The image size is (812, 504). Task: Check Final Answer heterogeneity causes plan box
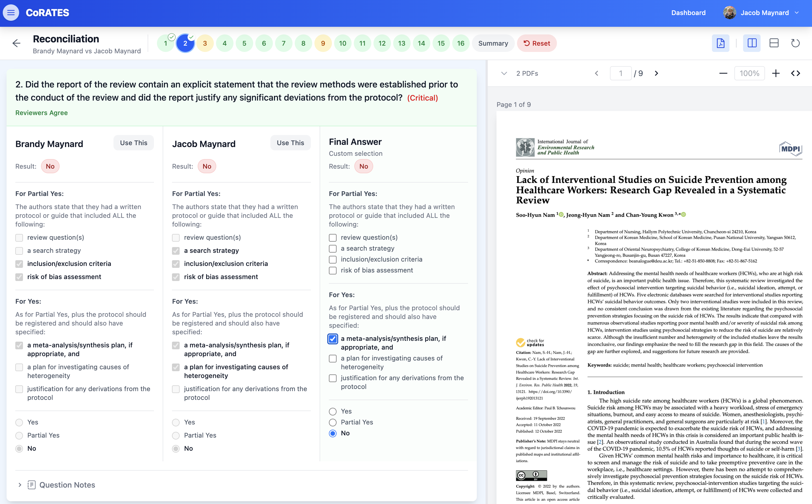(x=333, y=359)
